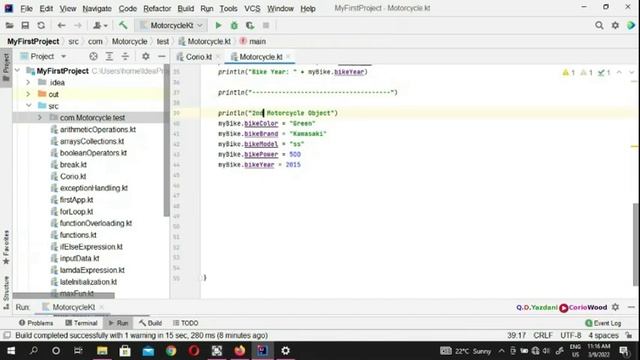Click the Stop square icon
This screenshot has width=640, height=360.
point(266,25)
